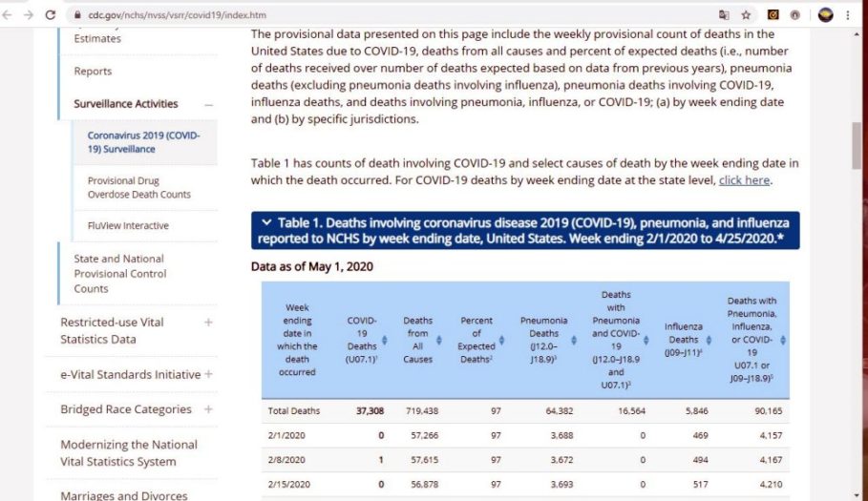Click the 'Week ending date' column header
The width and height of the screenshot is (868, 501).
tap(297, 340)
